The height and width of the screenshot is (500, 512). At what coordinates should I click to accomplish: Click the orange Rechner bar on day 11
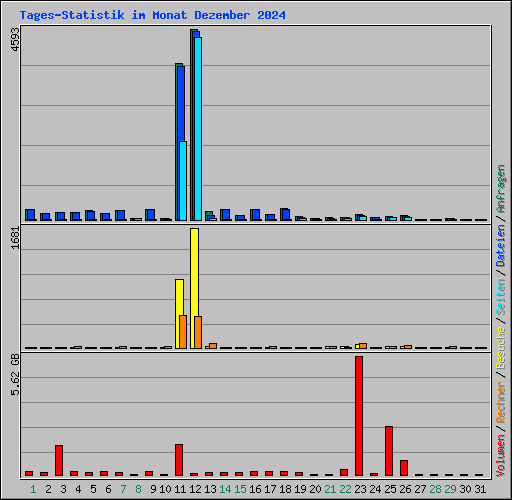tap(183, 332)
